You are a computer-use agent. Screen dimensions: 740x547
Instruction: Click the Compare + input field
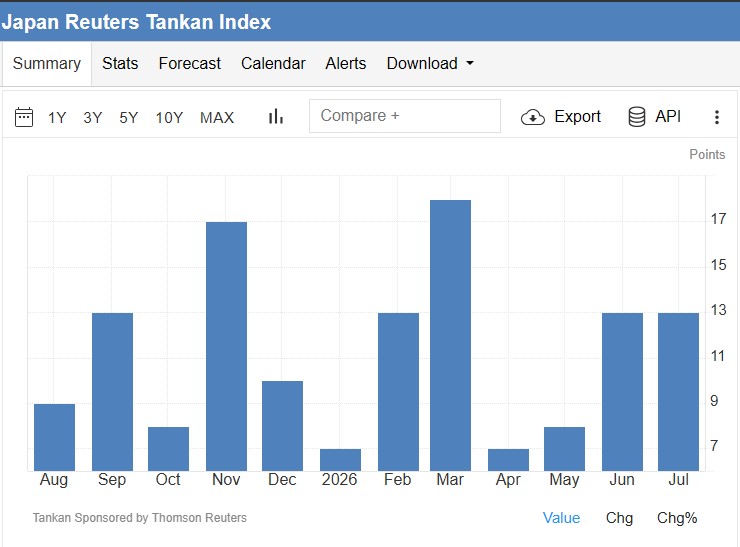tap(404, 116)
